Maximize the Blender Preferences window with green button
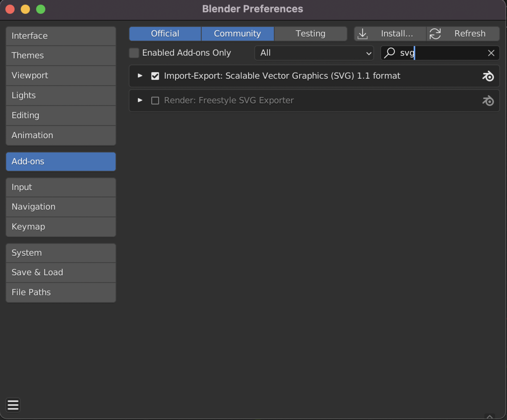Screen dimensions: 507x420 41,9
